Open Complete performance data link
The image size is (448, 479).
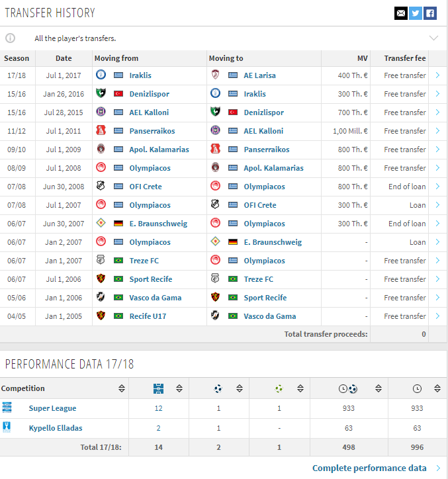(x=369, y=468)
